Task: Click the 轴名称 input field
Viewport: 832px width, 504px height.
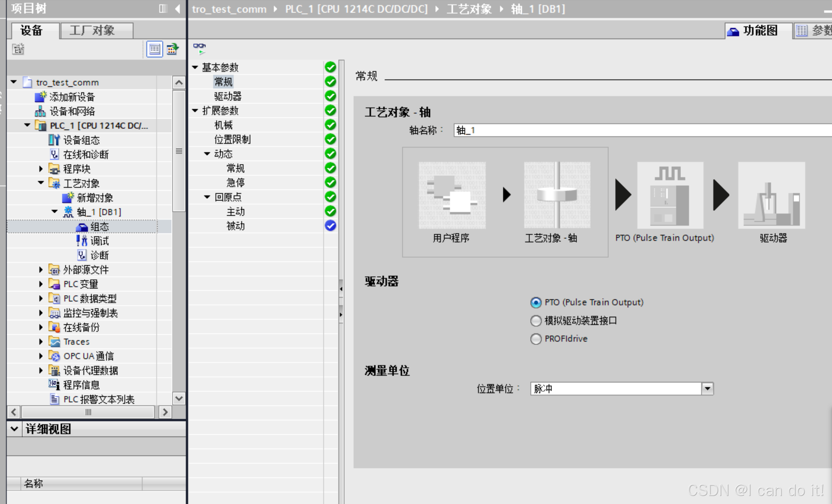Action: (x=641, y=131)
